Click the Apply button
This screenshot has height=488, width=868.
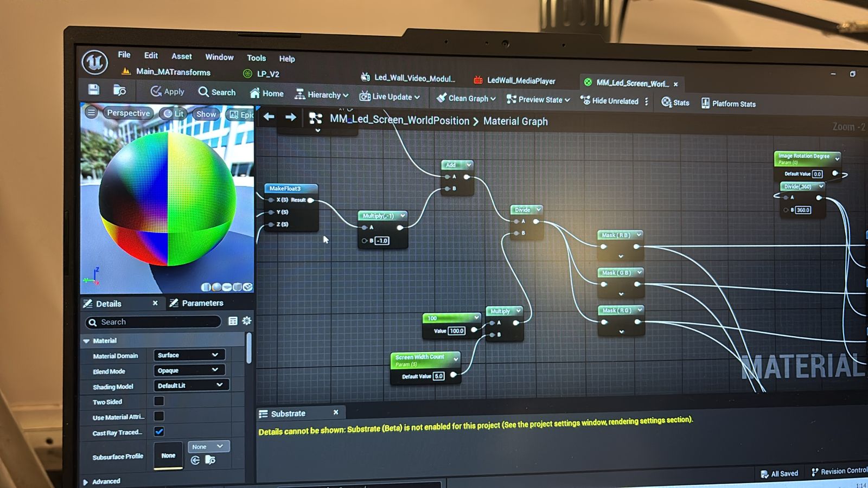pyautogui.click(x=167, y=92)
